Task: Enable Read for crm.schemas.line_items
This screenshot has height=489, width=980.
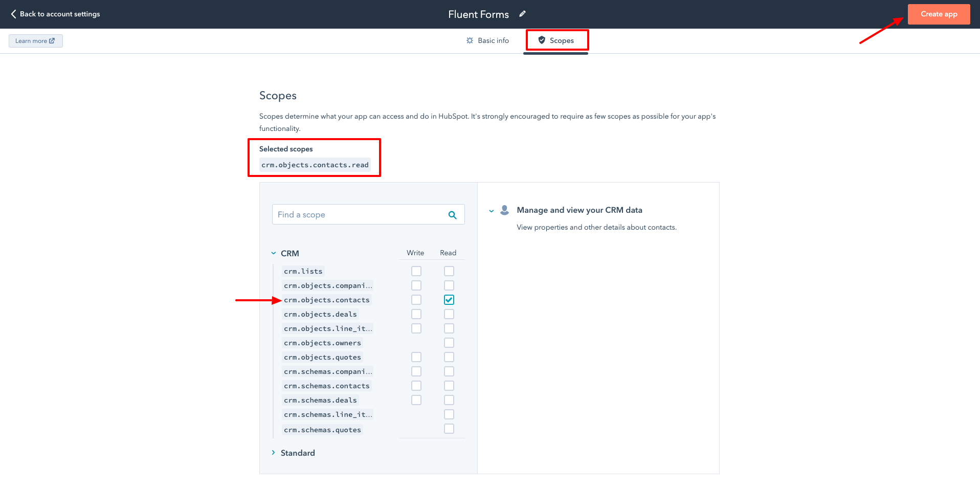Action: (x=449, y=414)
